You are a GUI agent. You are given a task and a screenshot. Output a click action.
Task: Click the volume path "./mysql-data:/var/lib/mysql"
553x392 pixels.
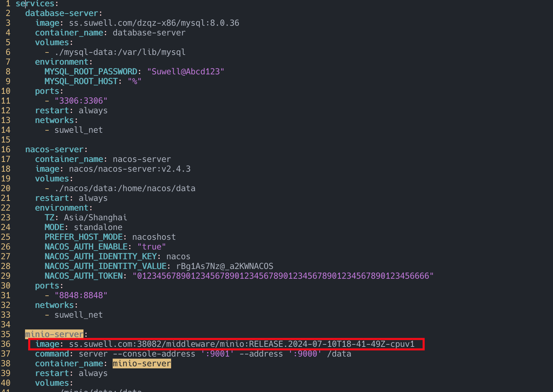click(x=120, y=52)
